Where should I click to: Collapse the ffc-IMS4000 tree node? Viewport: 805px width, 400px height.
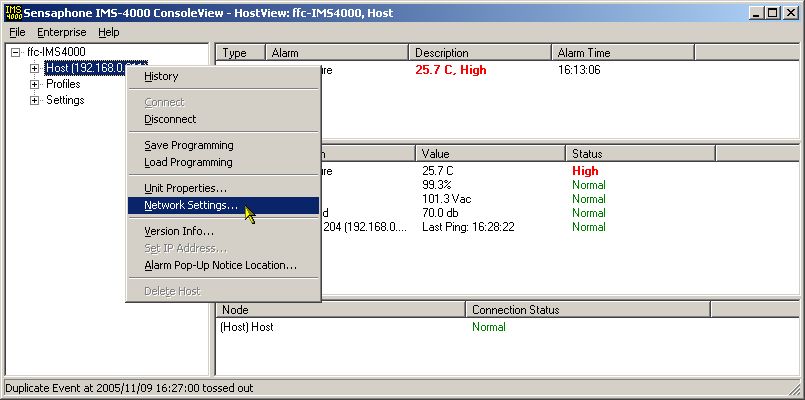(x=15, y=52)
